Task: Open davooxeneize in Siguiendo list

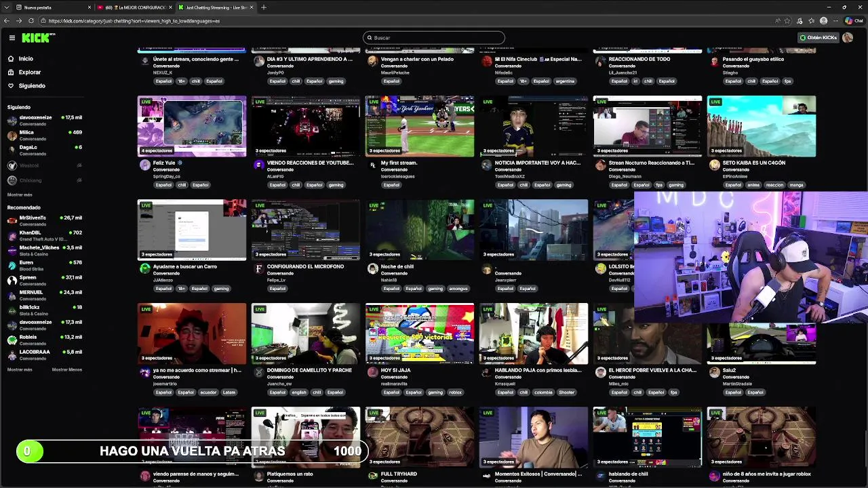Action: coord(44,120)
